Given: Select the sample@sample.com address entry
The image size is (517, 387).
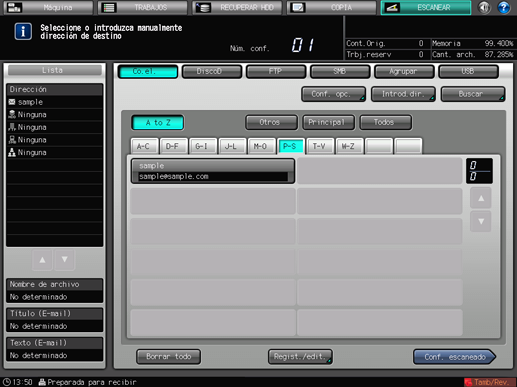Looking at the screenshot, I should click(213, 171).
